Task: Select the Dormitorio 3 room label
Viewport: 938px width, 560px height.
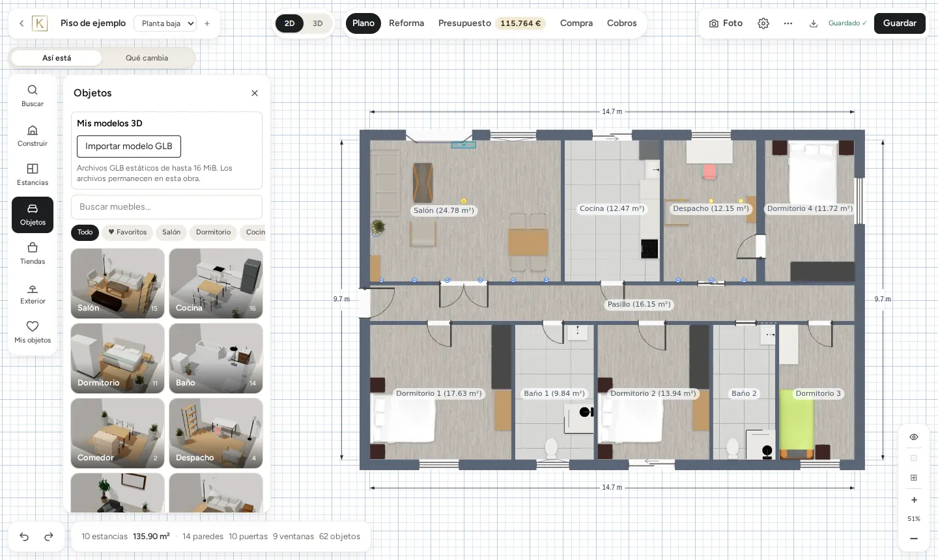Action: click(x=818, y=394)
